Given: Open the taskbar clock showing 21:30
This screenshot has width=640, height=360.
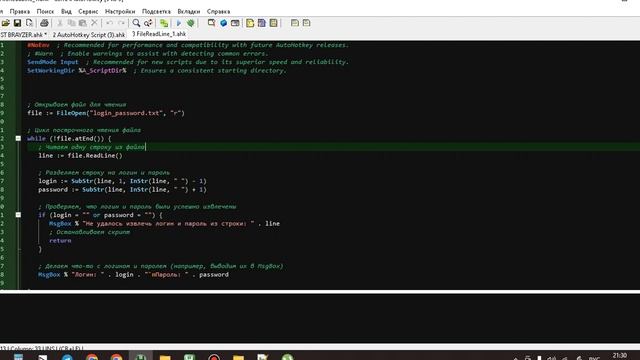Looking at the screenshot, I should (x=620, y=356).
